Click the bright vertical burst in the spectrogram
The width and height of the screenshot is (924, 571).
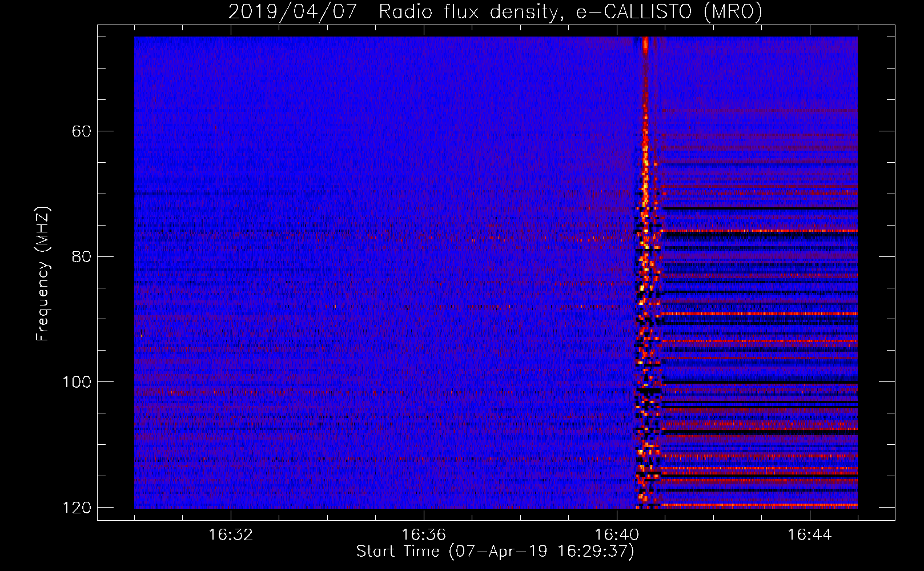coord(646,272)
